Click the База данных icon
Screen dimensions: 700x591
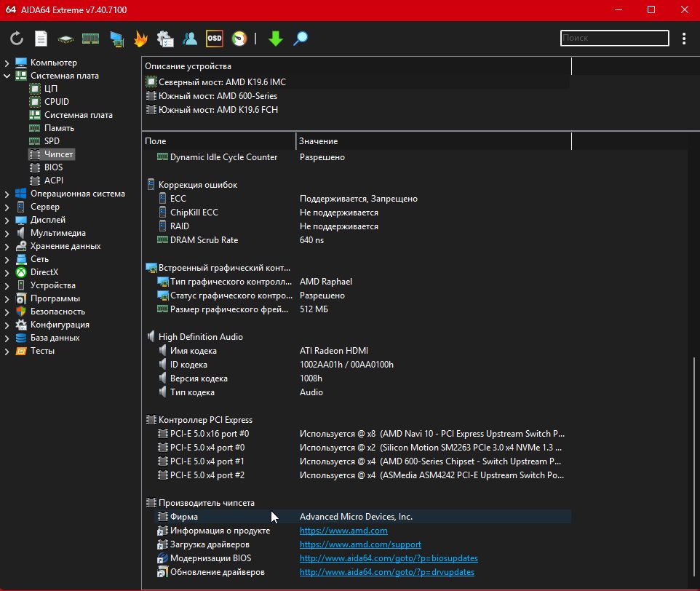pyautogui.click(x=21, y=338)
